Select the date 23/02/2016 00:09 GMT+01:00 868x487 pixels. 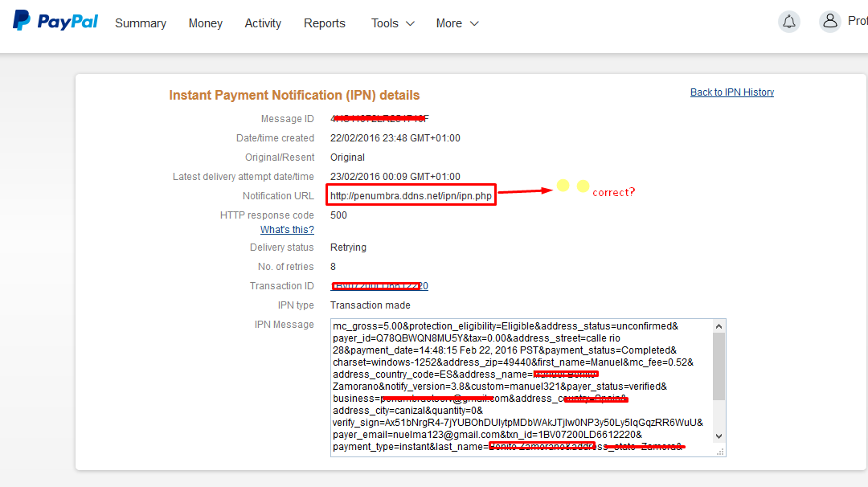point(395,177)
